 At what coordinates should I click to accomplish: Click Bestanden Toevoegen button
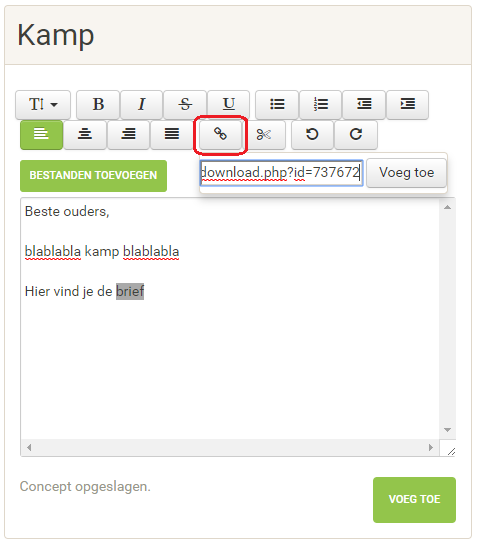[x=94, y=176]
